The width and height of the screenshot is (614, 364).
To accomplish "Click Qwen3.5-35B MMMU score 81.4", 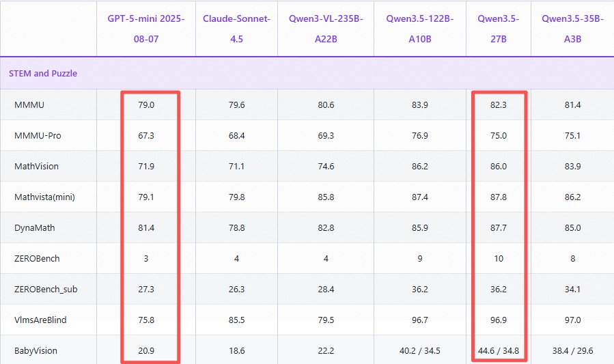I will [572, 105].
